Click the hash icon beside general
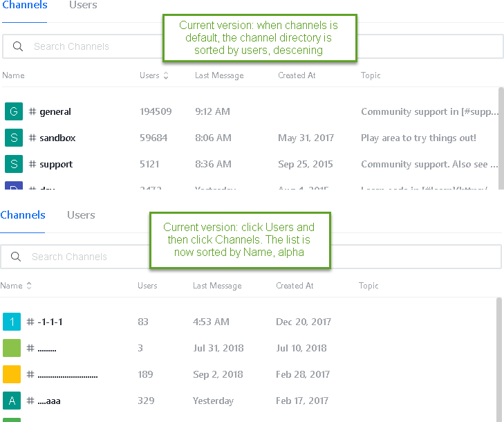Viewport: 504px width, 422px height. click(x=32, y=111)
